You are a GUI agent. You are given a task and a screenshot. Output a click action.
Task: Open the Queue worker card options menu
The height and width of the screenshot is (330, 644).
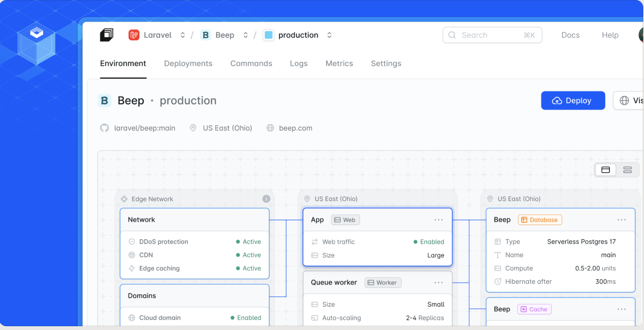pos(438,282)
